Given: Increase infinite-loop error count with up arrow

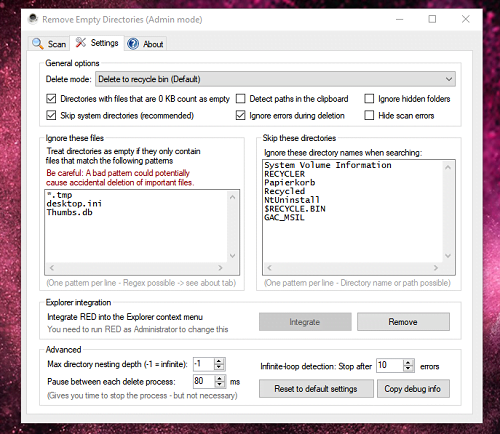Looking at the screenshot, I should click(x=408, y=363).
